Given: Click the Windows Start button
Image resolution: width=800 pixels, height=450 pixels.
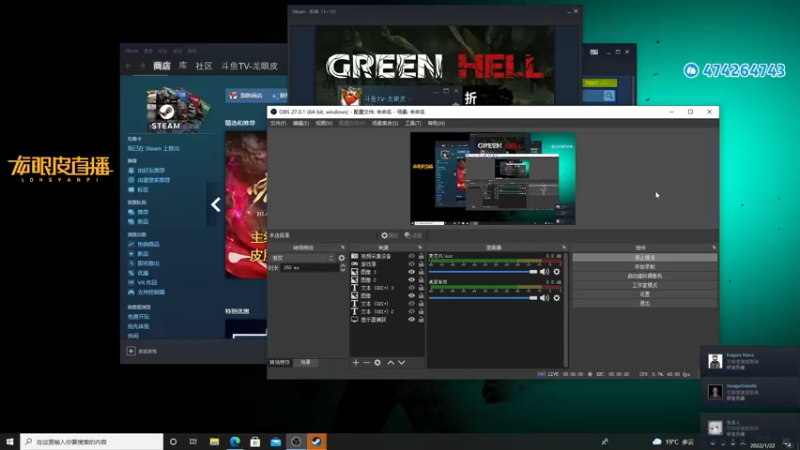Looking at the screenshot, I should tap(10, 441).
